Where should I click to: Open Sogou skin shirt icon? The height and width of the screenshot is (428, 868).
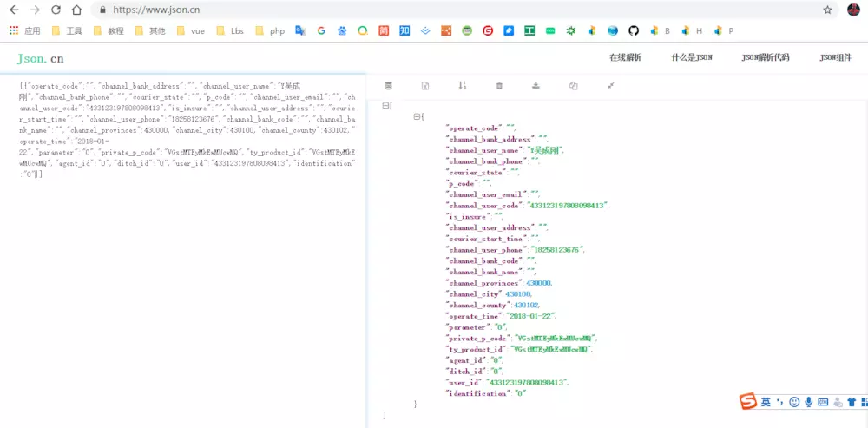[x=852, y=403]
